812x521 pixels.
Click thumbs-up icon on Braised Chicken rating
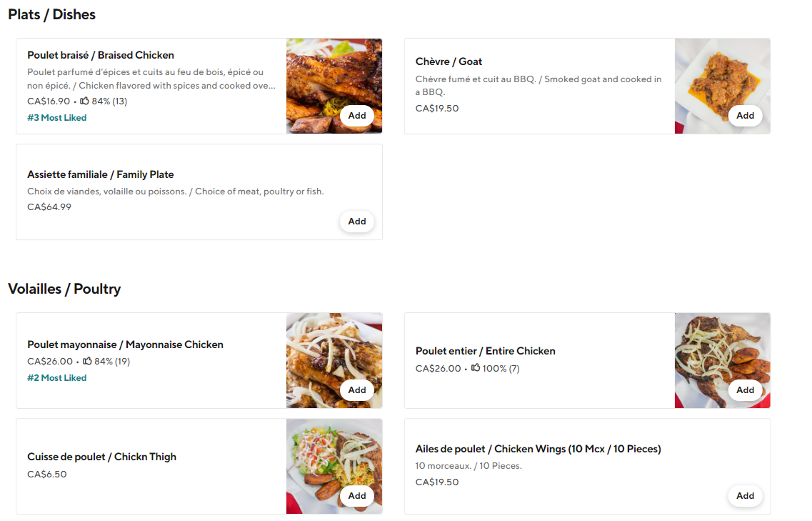85,101
